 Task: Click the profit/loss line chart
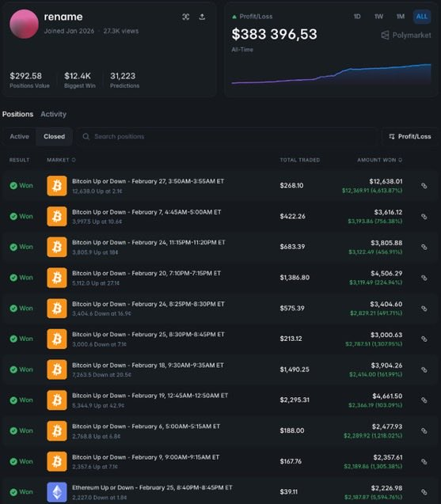(331, 74)
